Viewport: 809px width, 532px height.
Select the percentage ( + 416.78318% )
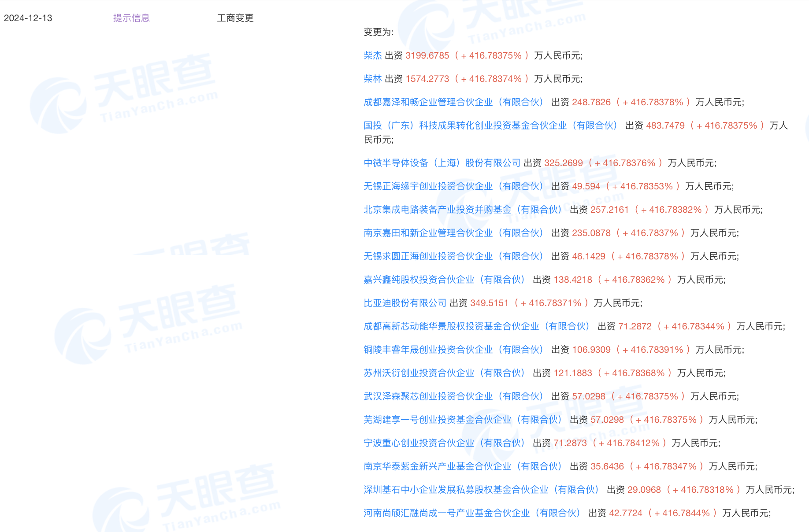coord(703,490)
